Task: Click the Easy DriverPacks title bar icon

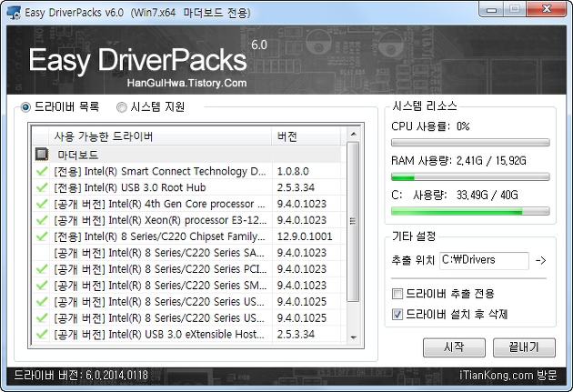Action: (14, 13)
